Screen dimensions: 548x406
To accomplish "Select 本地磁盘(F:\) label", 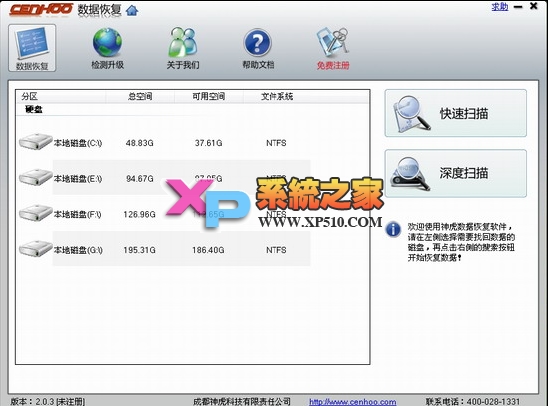I will pos(77,214).
